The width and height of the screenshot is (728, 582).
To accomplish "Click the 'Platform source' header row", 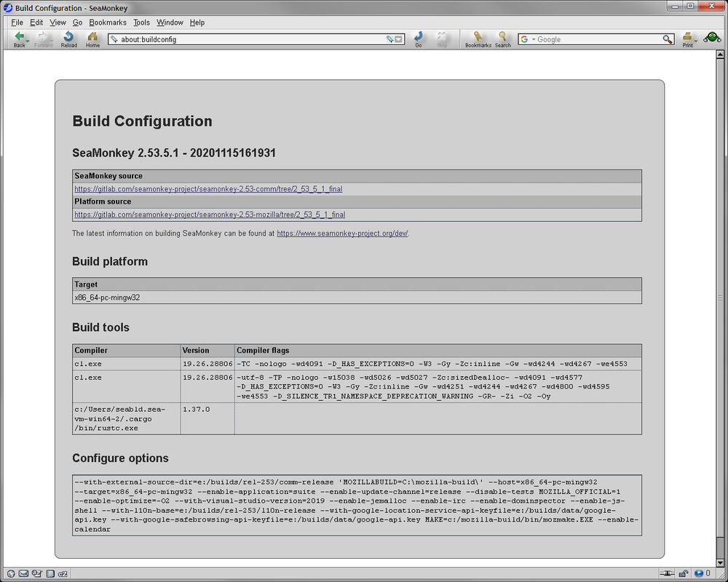I will click(357, 202).
